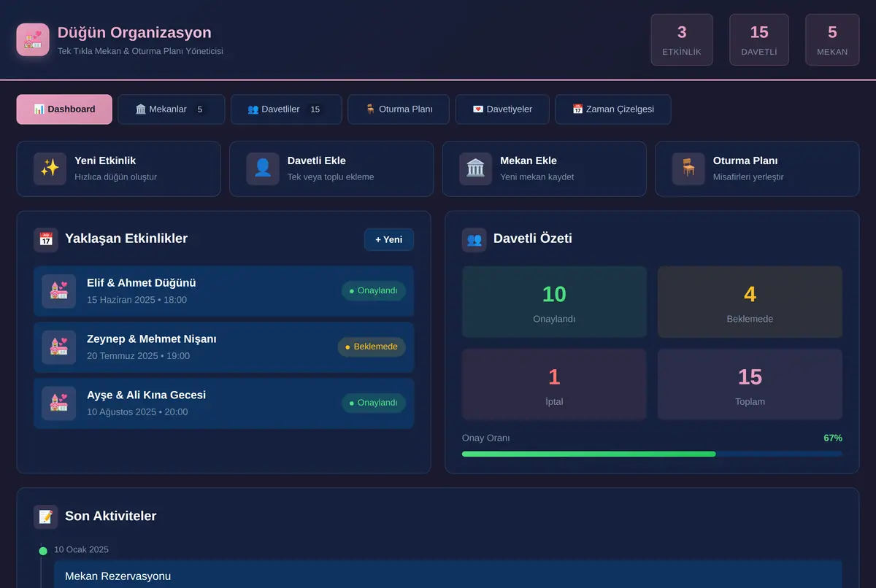Click the sparkle icon on Yeni Etkinlik card
Image resolution: width=876 pixels, height=588 pixels.
(50, 169)
